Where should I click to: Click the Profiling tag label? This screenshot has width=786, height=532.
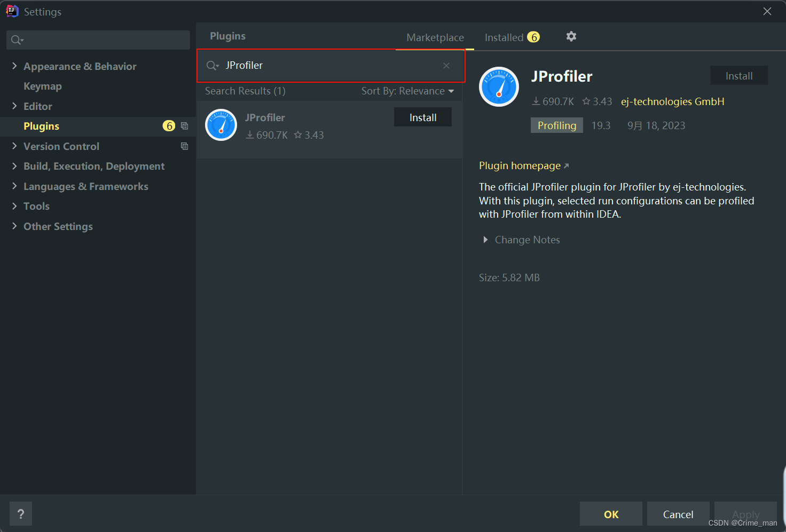tap(557, 125)
